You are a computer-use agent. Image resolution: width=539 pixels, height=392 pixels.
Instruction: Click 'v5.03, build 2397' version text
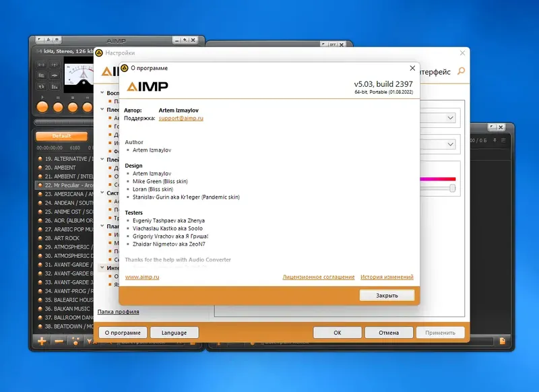click(383, 84)
